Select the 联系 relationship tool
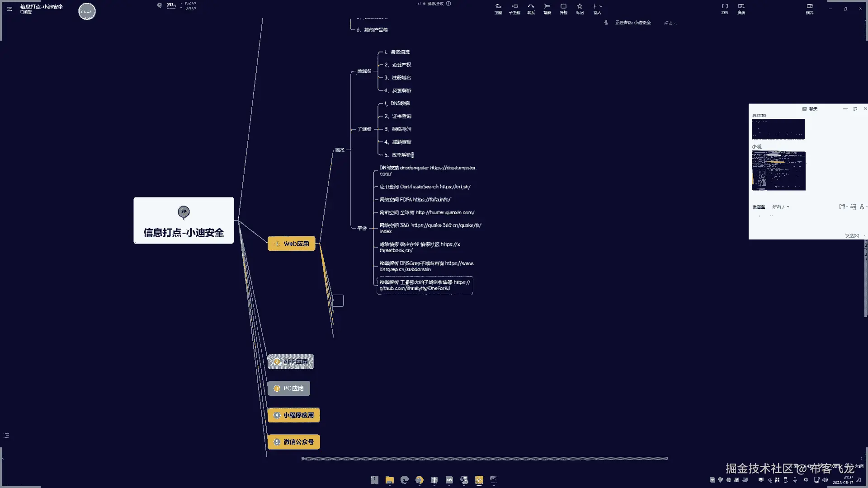This screenshot has height=488, width=868. tap(531, 9)
